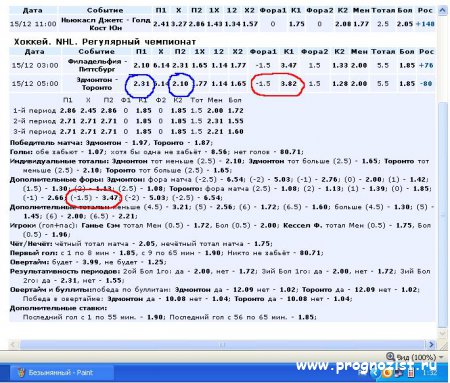Select 3-й период total over odds 1.60
This screenshot has width=450, height=383.
click(x=235, y=132)
